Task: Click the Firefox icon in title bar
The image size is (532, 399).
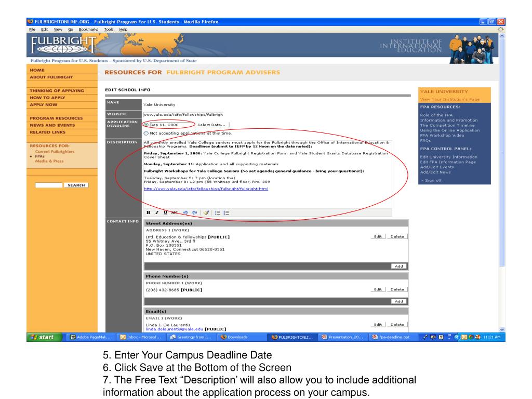Action: point(30,21)
